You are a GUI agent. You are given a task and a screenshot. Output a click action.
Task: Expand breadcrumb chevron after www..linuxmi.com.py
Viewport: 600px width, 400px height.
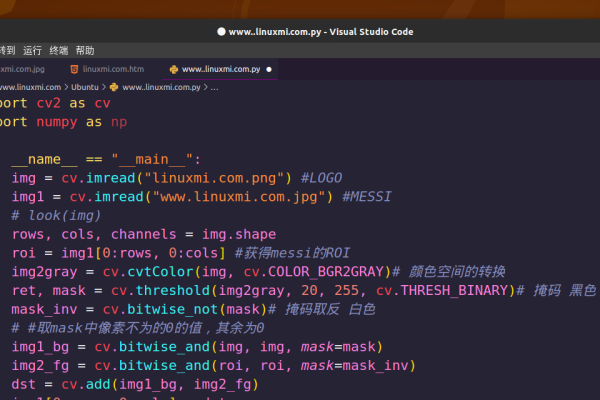coord(205,87)
